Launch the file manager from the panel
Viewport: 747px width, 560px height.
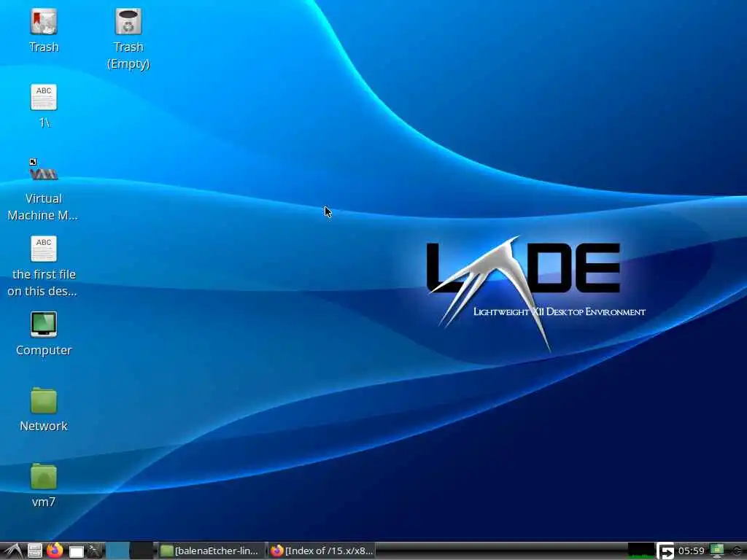tap(35, 551)
